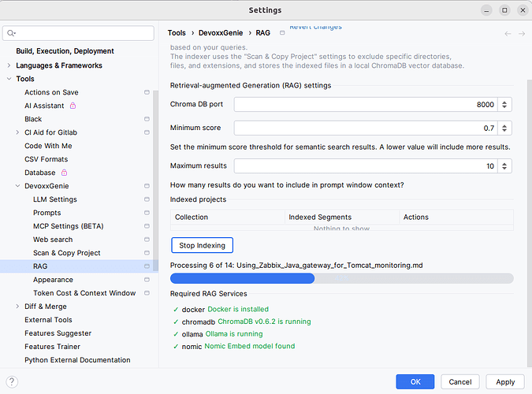Click the lock icon beside AI Assistant
Screen dimensions: 532x394
coord(73,106)
